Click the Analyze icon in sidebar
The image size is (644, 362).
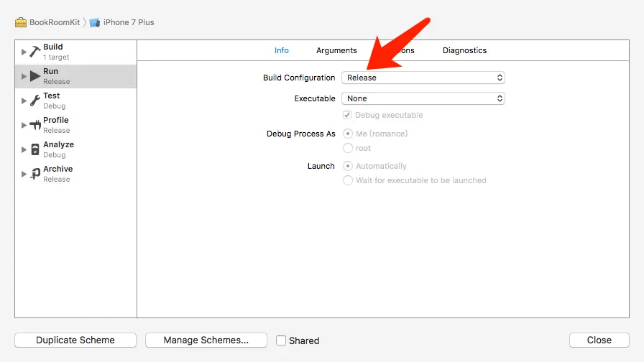click(x=35, y=149)
